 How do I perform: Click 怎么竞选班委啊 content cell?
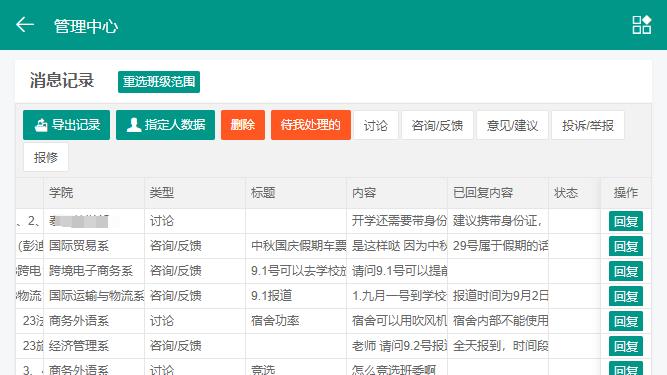(397, 368)
